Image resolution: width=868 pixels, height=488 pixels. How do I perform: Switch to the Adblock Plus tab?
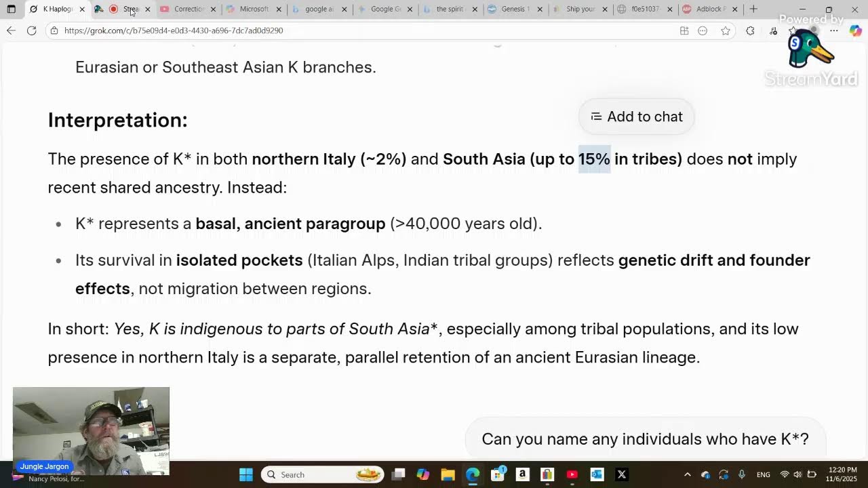point(710,9)
